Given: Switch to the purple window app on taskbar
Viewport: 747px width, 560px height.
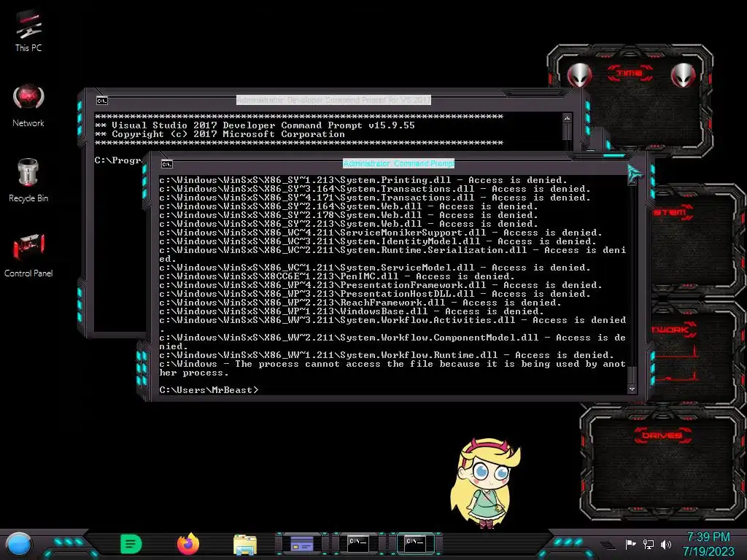Looking at the screenshot, I should pos(301,543).
